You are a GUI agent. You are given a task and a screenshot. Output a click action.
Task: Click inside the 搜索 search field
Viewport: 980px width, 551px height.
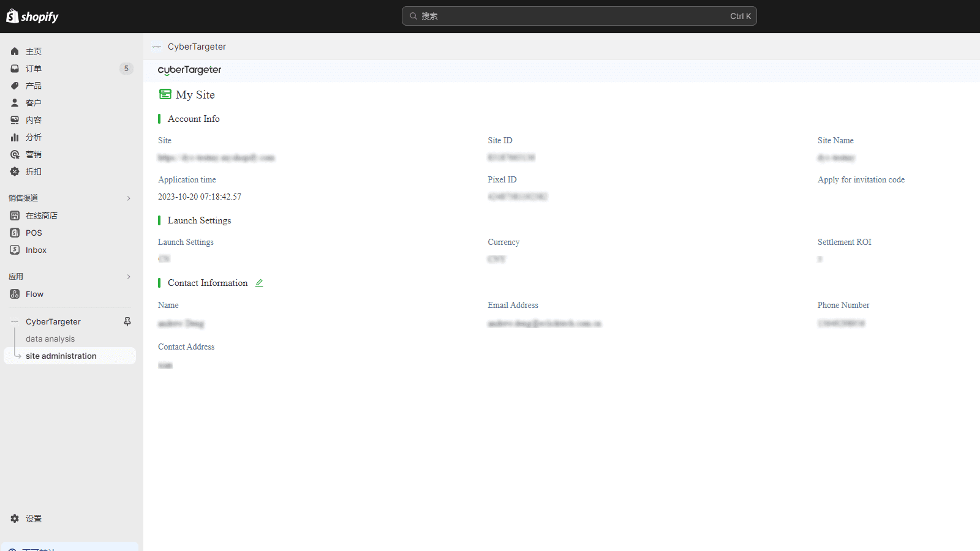coord(579,16)
